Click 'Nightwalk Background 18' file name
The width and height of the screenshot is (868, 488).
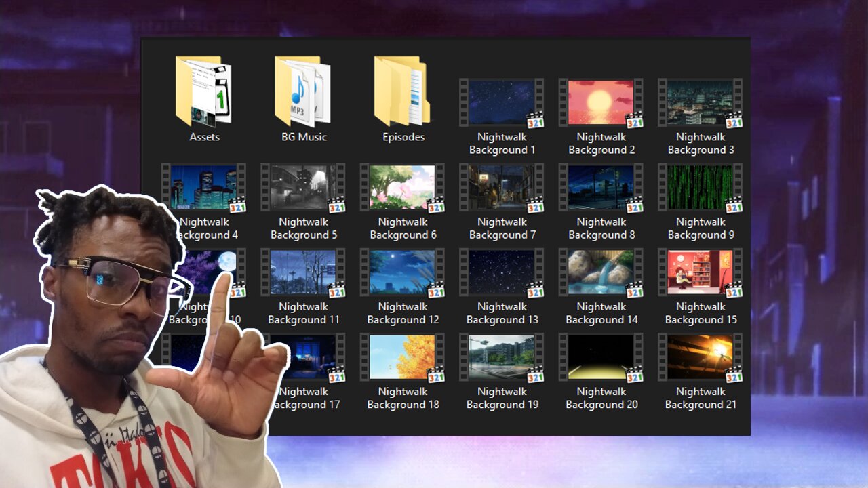(403, 398)
